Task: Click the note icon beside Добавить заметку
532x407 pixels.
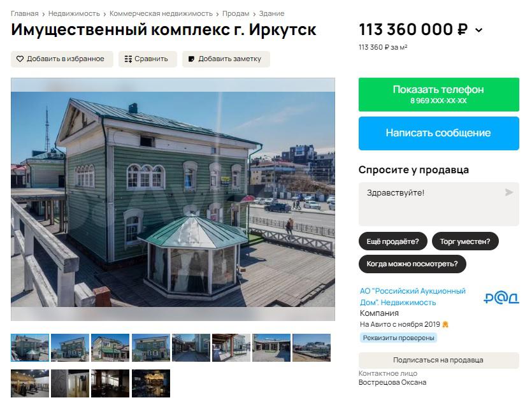Action: pos(191,59)
